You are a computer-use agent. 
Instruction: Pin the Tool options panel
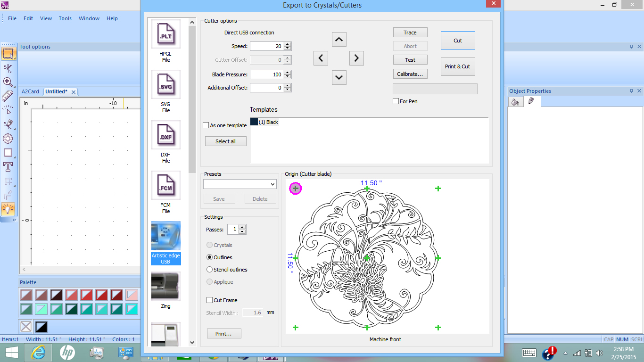point(632,47)
